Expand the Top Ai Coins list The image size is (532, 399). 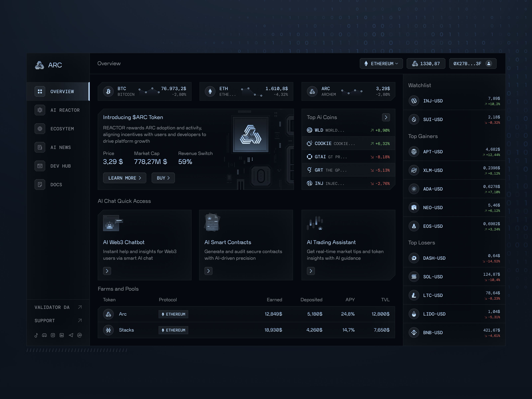click(x=386, y=117)
